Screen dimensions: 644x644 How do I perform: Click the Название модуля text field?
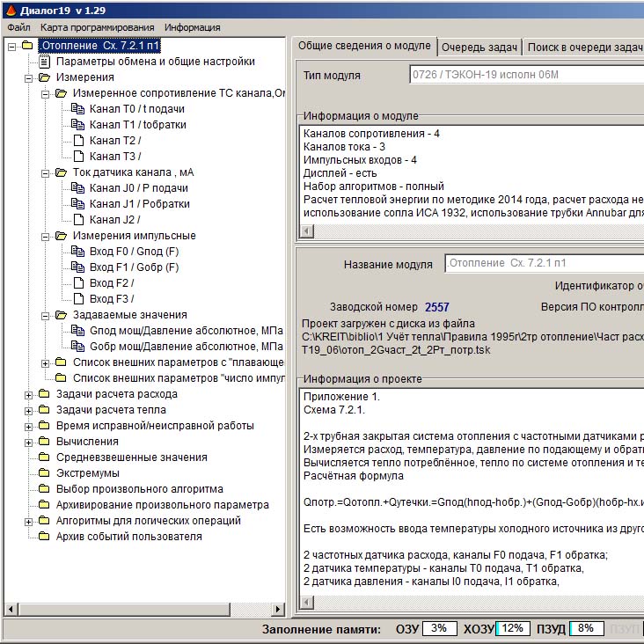click(x=544, y=264)
